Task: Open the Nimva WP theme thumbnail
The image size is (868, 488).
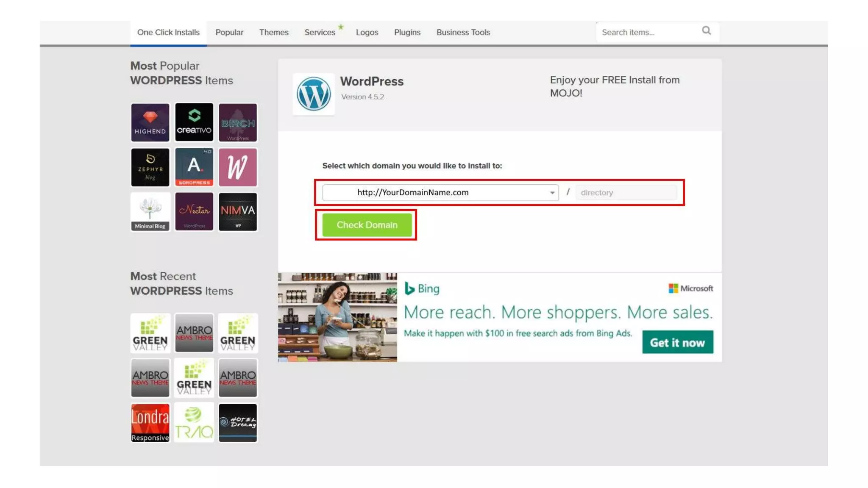Action: 238,212
